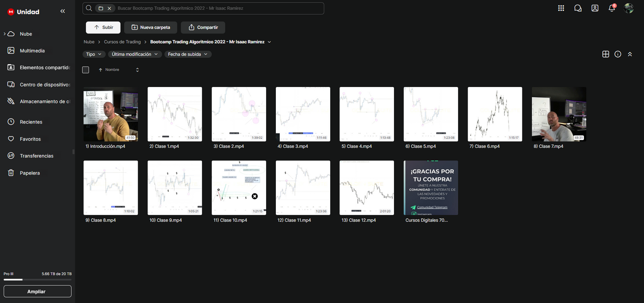
Task: Open notifications bell icon
Action: 611,8
